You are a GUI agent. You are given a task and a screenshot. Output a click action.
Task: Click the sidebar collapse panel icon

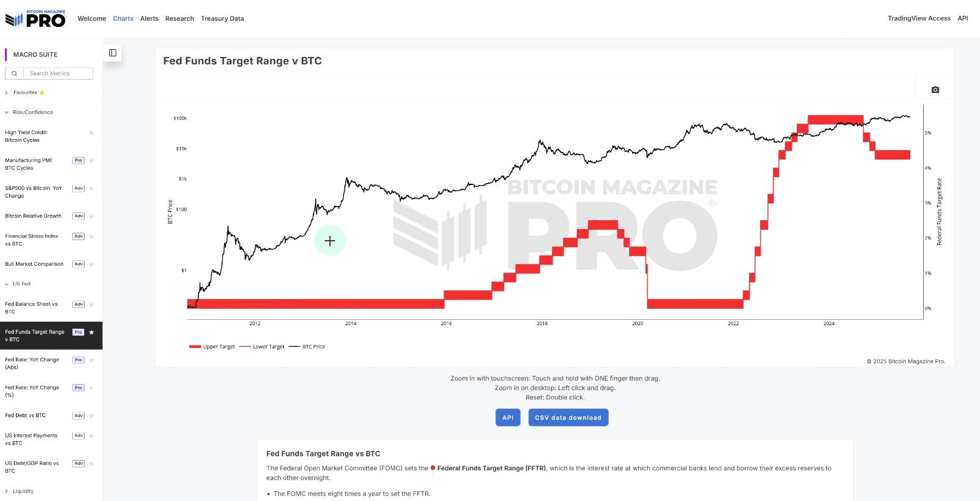click(113, 53)
